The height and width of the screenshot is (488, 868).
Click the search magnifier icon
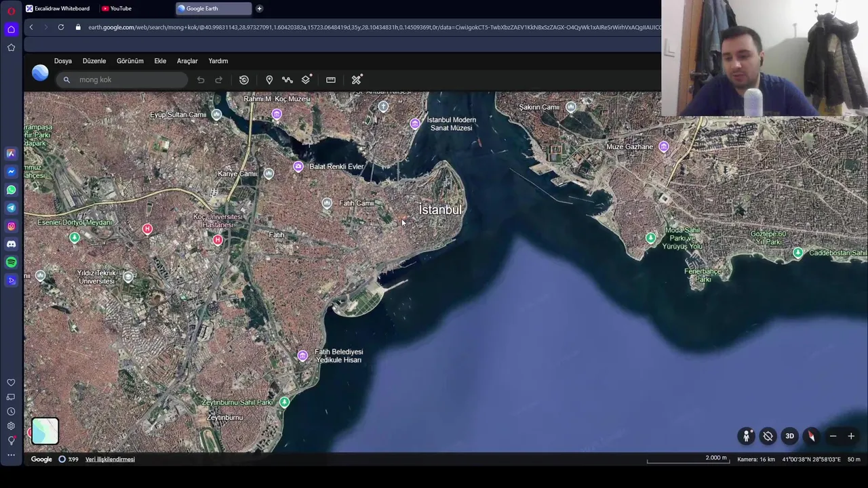[66, 80]
